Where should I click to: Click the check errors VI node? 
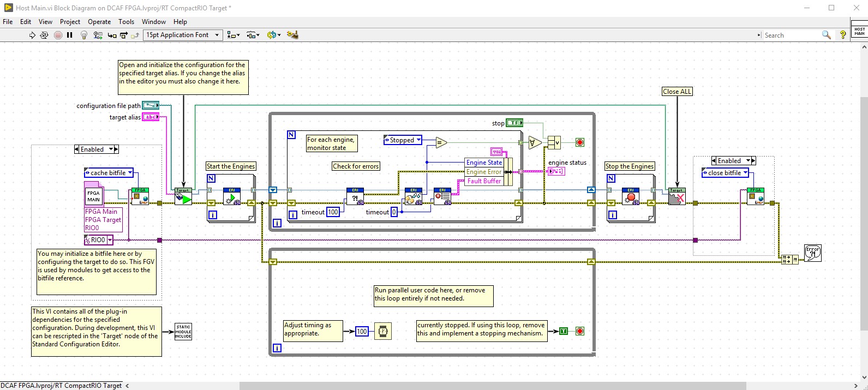tap(355, 197)
